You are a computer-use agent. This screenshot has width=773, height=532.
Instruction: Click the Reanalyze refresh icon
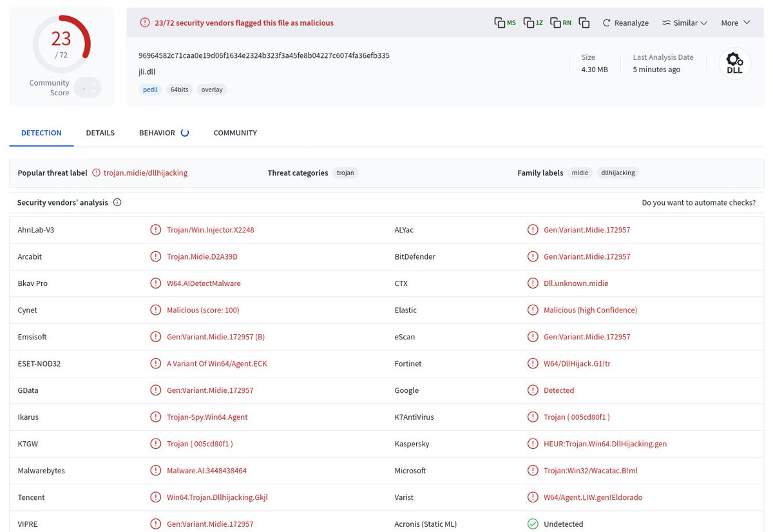[606, 22]
